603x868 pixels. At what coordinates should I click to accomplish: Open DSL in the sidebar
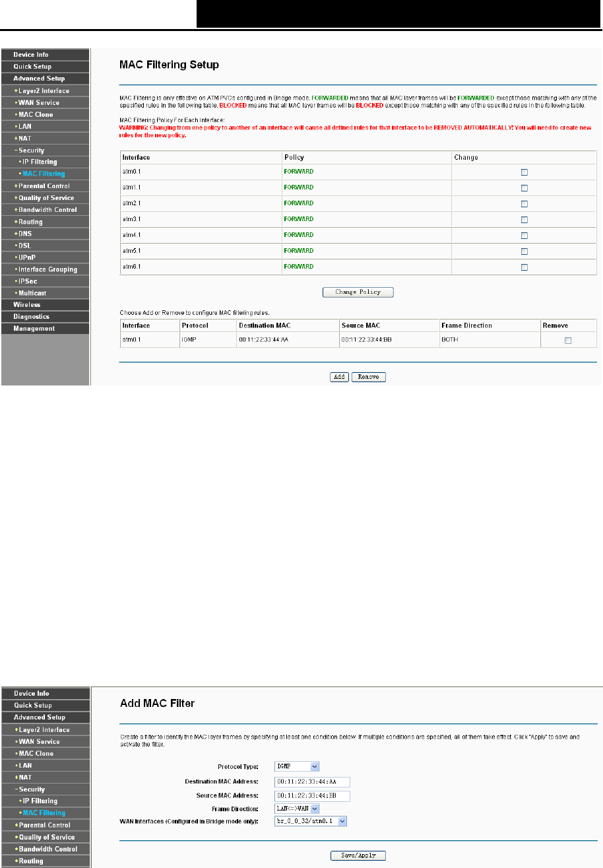(x=45, y=246)
